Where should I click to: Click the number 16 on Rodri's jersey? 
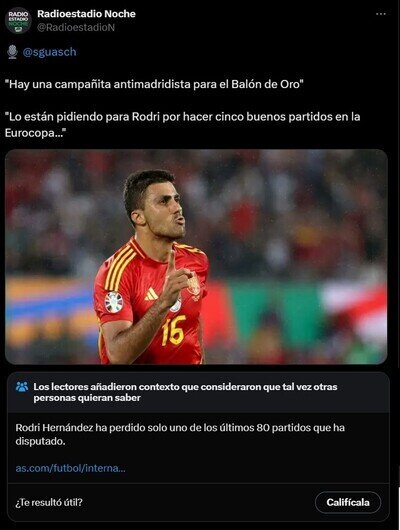(173, 330)
